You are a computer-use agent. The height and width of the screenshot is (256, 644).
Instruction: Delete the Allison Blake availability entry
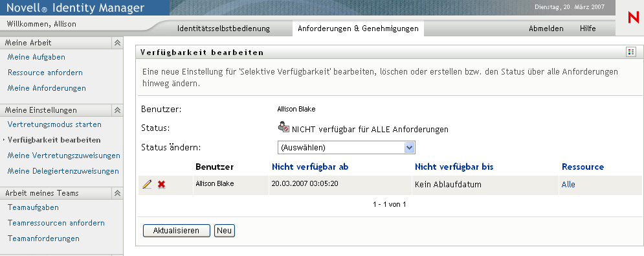[x=161, y=185]
